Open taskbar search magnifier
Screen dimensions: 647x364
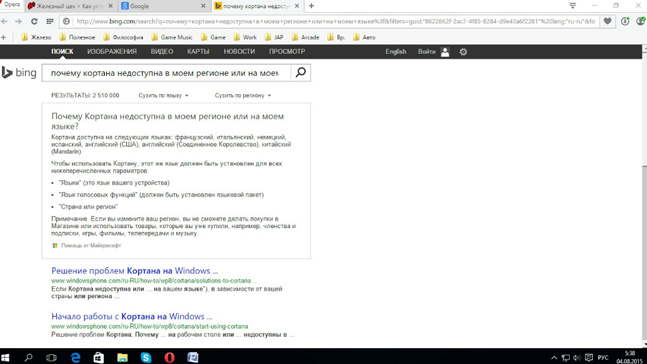pyautogui.click(x=28, y=357)
